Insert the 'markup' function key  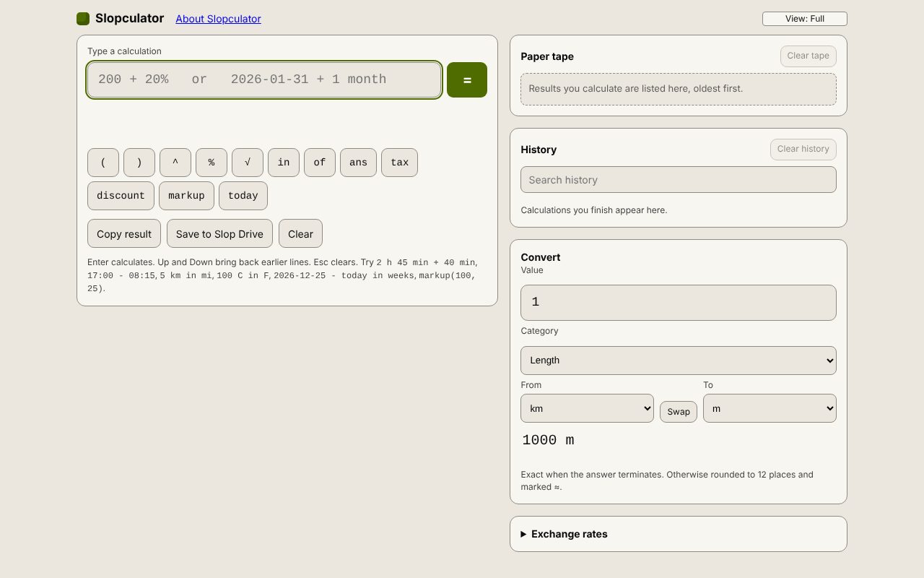point(186,196)
